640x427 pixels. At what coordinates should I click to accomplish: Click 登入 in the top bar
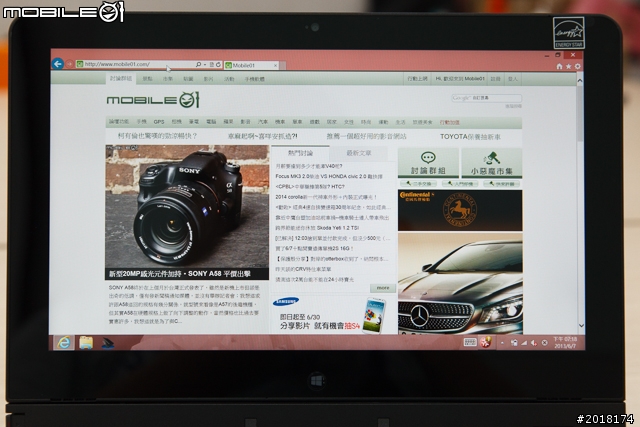pyautogui.click(x=513, y=79)
